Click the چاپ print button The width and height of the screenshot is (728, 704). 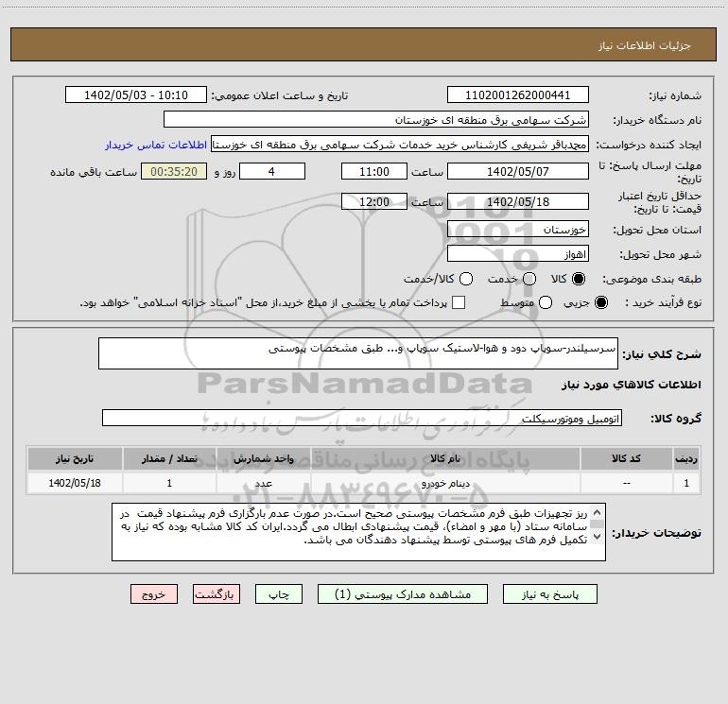point(279,594)
